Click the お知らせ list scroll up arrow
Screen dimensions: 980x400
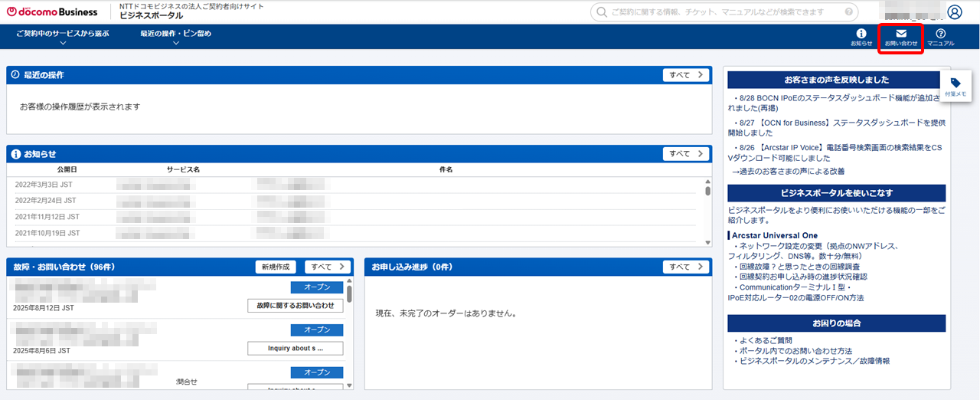707,182
